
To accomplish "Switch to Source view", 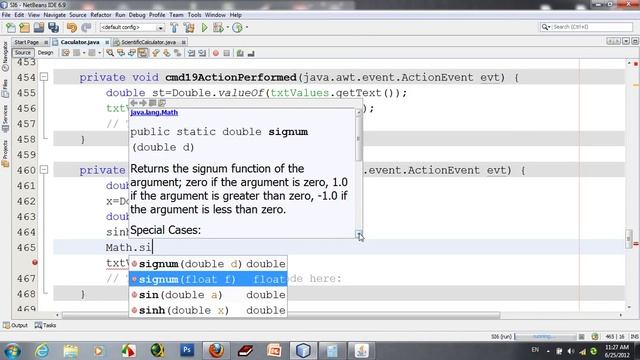I will pyautogui.click(x=23, y=53).
